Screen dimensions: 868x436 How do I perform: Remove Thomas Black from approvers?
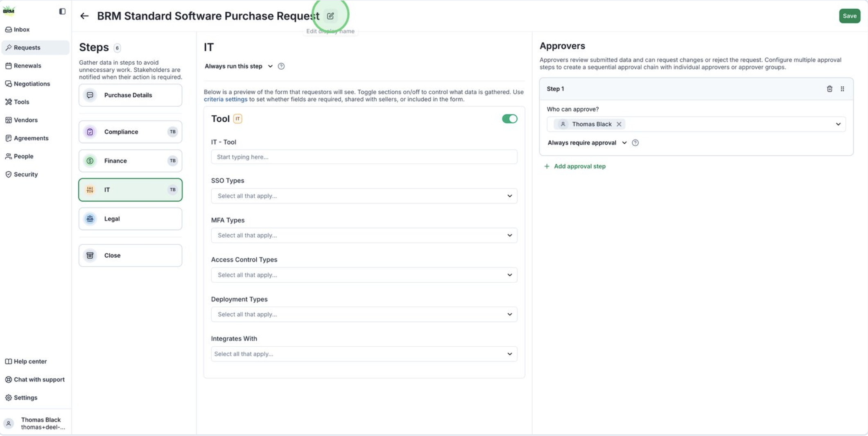coord(619,124)
